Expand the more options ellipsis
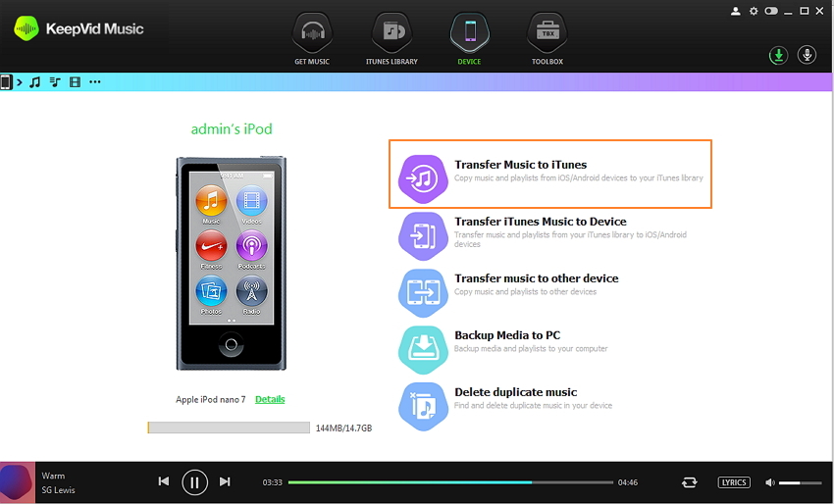Viewport: 834px width, 504px height. [x=95, y=82]
